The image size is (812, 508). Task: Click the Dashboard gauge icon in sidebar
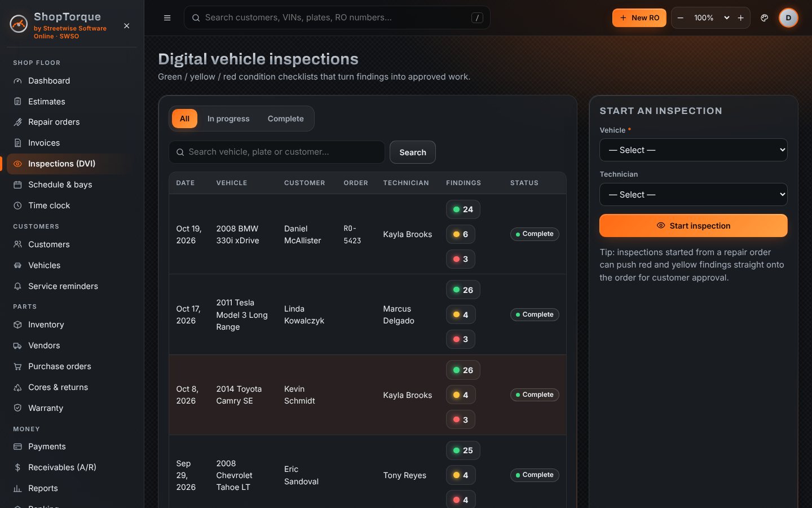click(x=17, y=81)
